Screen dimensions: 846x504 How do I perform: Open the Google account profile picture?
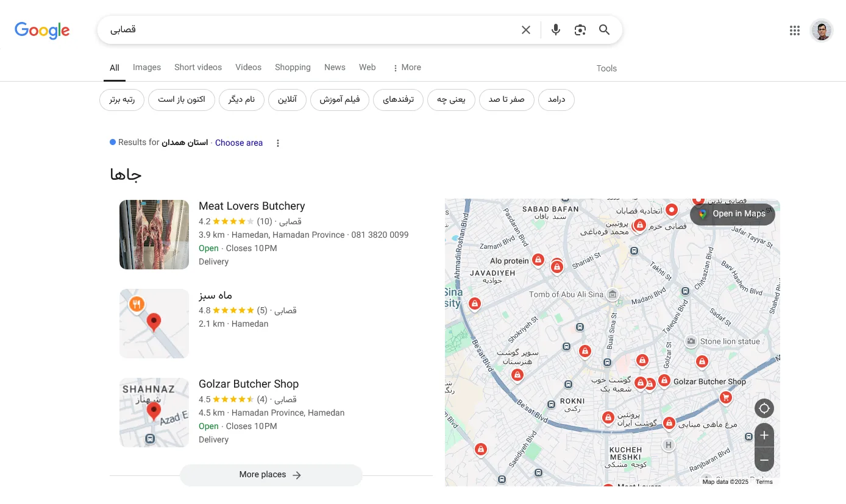[x=822, y=30]
